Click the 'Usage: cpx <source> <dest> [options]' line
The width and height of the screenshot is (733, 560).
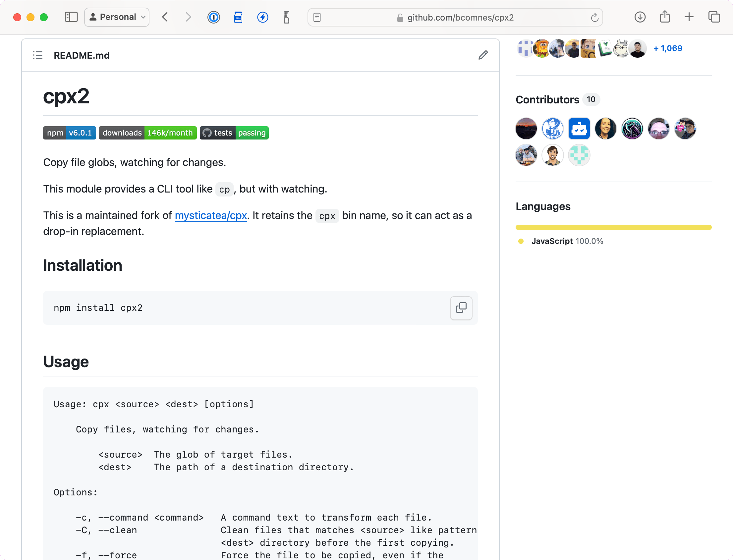(154, 404)
